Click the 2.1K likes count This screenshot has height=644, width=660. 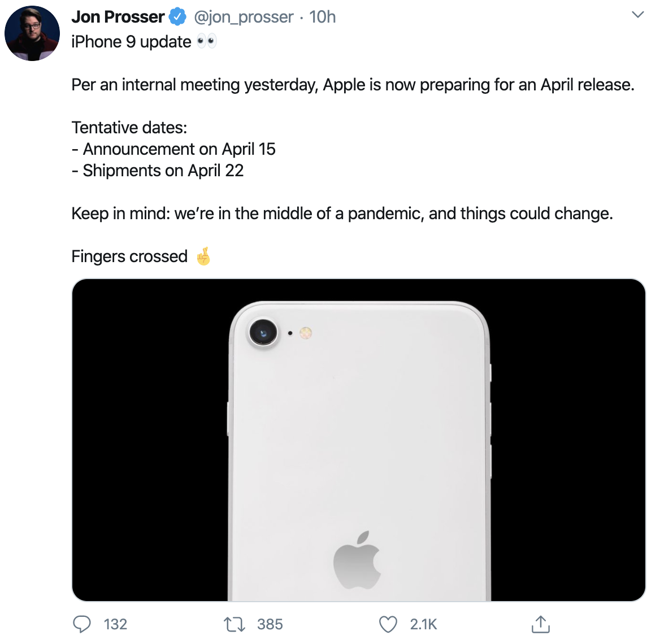tap(423, 624)
